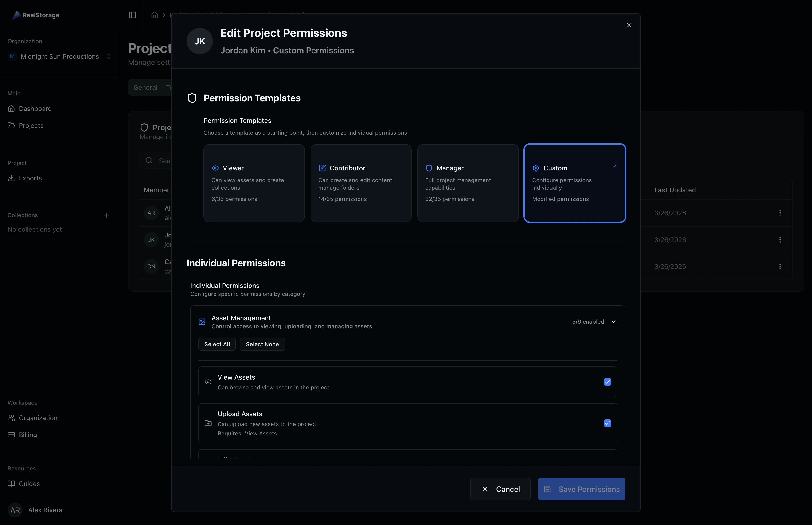
Task: Switch to the General tab
Action: point(145,87)
